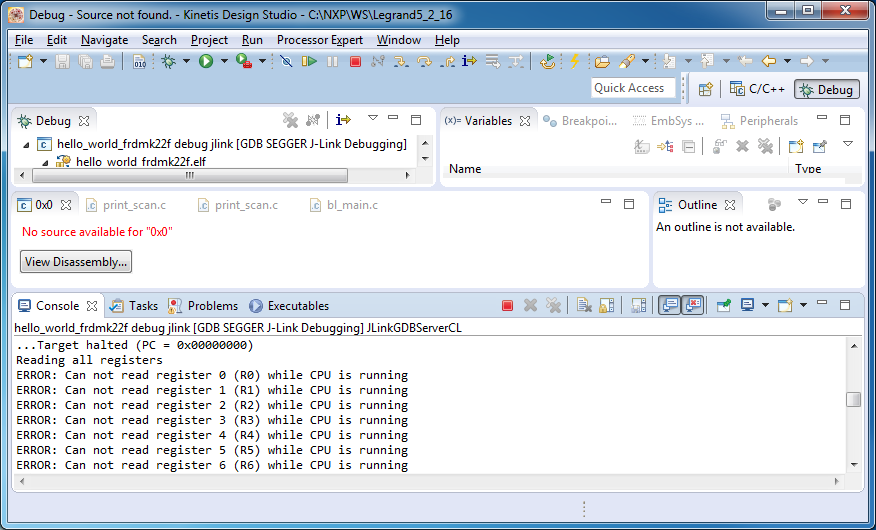Open the Help menu
This screenshot has width=876, height=530.
[447, 40]
